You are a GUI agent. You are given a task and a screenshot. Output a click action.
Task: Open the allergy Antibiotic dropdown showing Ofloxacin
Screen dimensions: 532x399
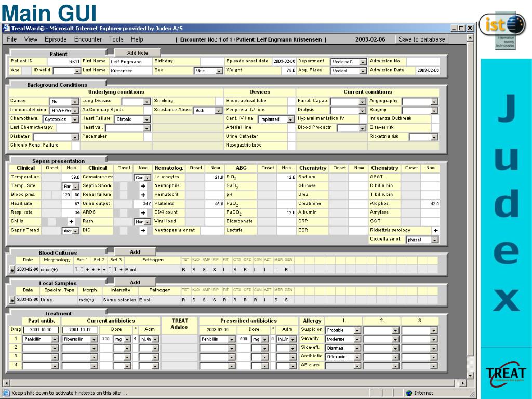(343, 357)
